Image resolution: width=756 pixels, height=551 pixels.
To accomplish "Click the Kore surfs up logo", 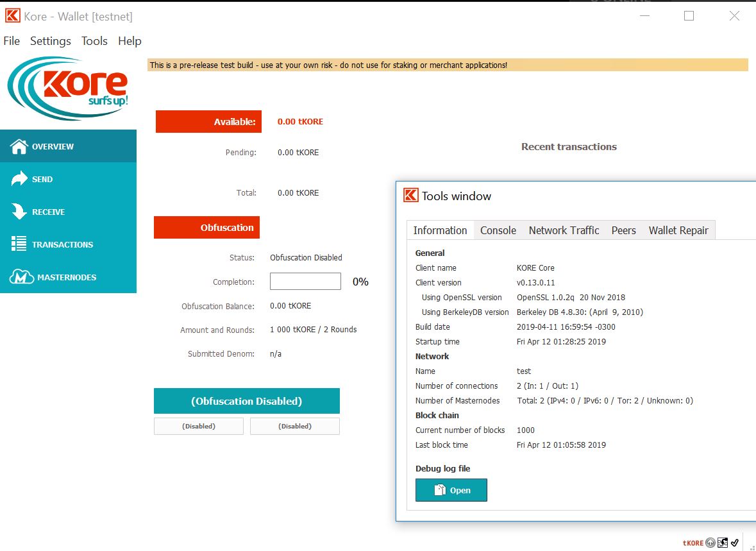I will [68, 88].
